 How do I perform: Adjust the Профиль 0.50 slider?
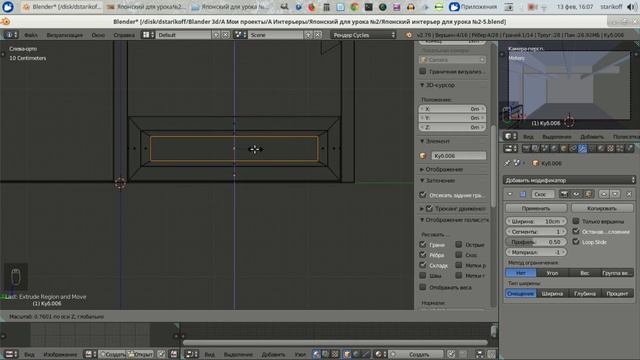536,242
